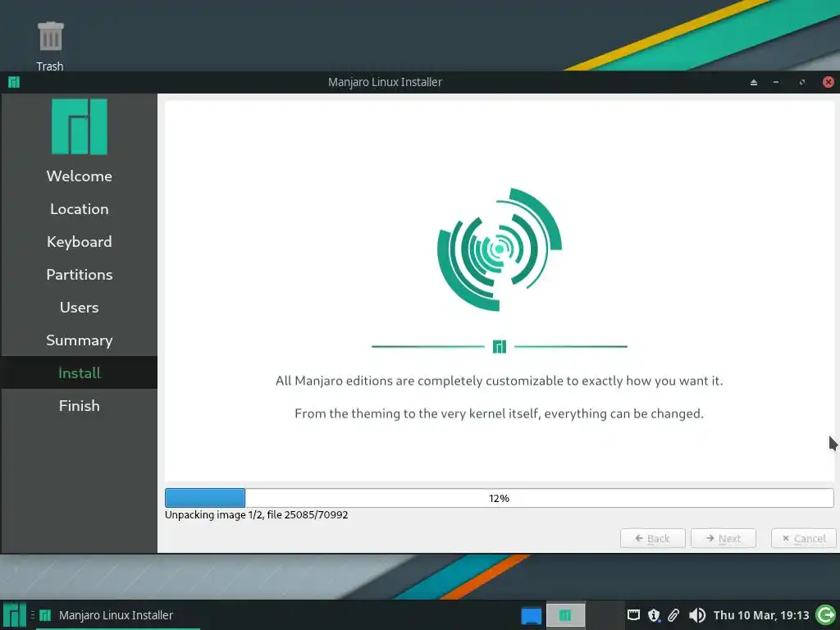840x630 pixels.
Task: Click the 'From the theming to the very kernel' text
Action: coord(500,413)
